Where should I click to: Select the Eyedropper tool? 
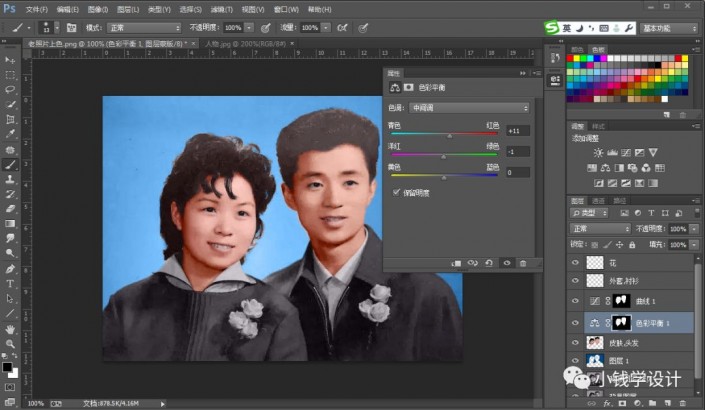coord(10,134)
